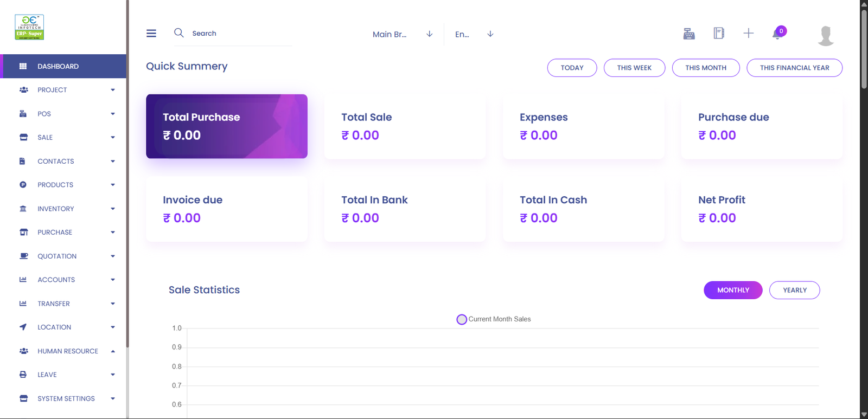Open the user profile avatar
The width and height of the screenshot is (868, 419).
[x=826, y=35]
